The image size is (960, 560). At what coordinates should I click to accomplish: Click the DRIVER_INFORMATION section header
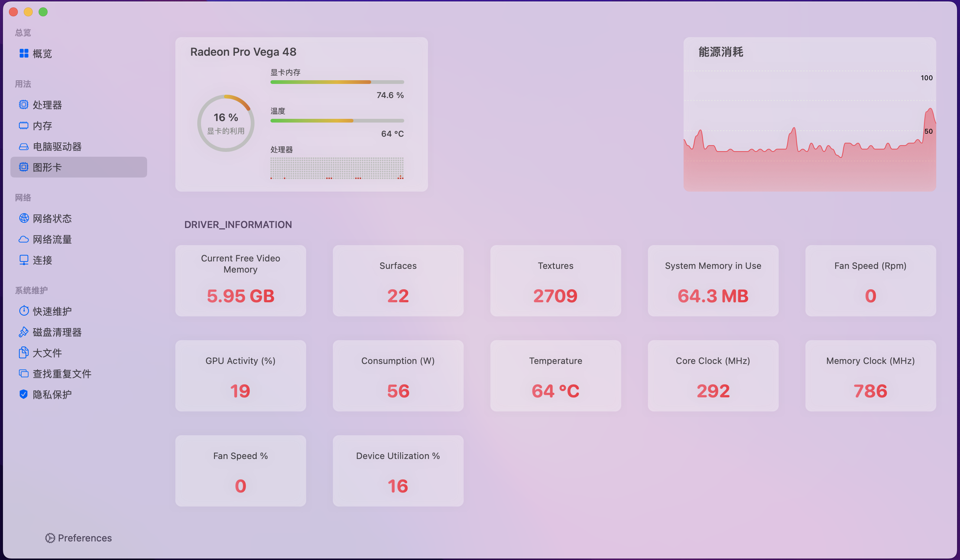pos(238,224)
